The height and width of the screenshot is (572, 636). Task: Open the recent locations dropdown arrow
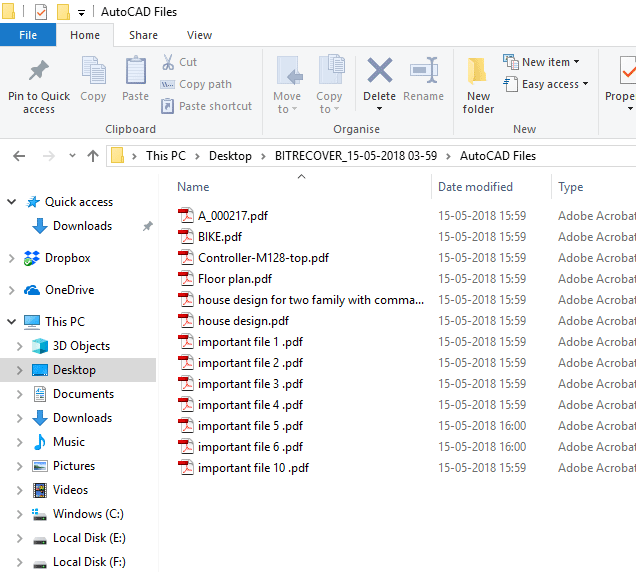(72, 156)
